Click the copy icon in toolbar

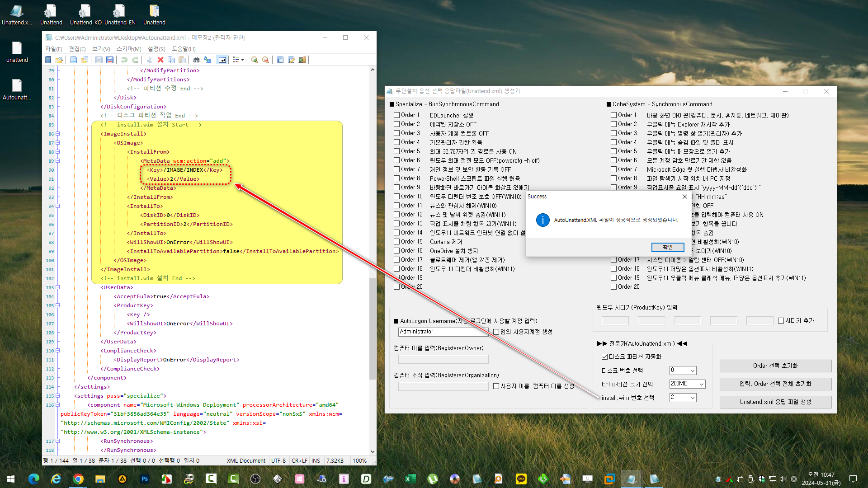(x=171, y=60)
